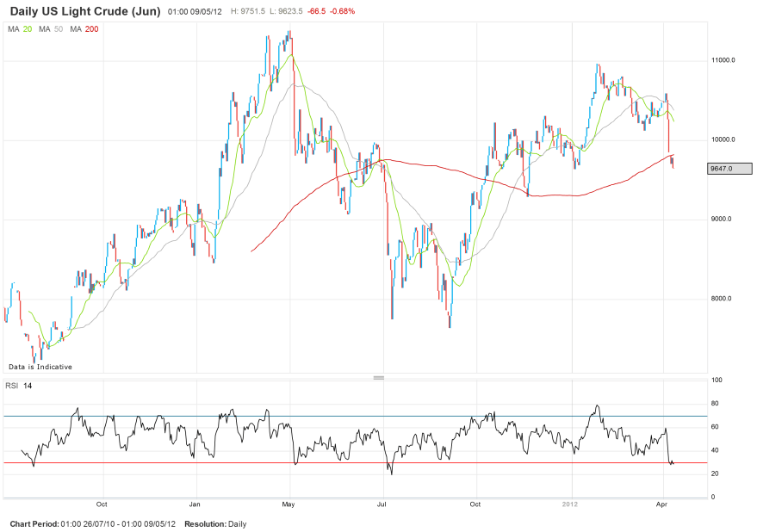Click the RSI 14 indicator label
757x532 pixels.
20,385
